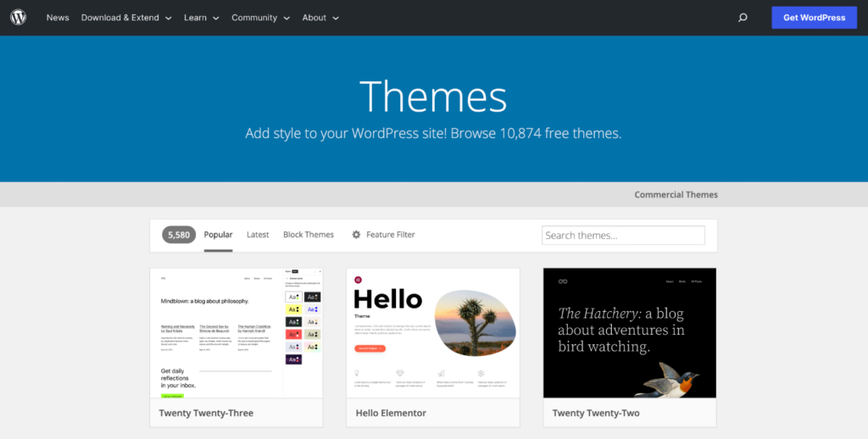Viewport: 868px width, 439px height.
Task: Click the Twenty Twenty-Three theme name
Action: [x=206, y=413]
